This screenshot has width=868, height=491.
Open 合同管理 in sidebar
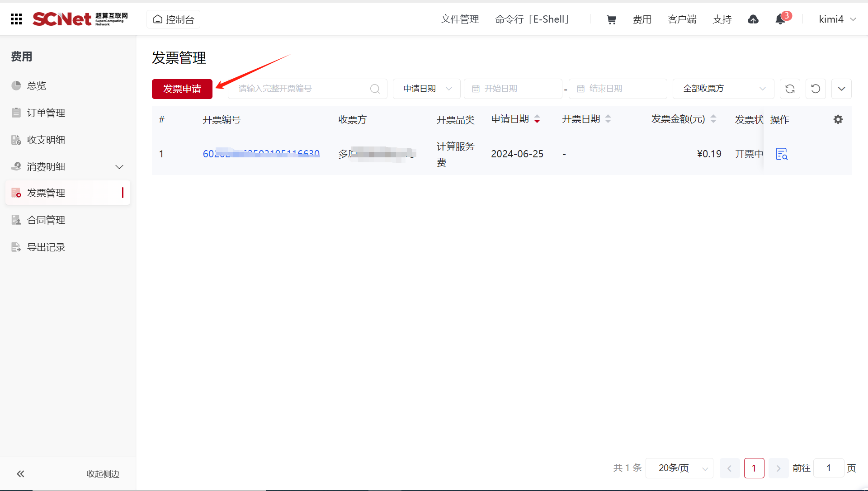pyautogui.click(x=46, y=220)
